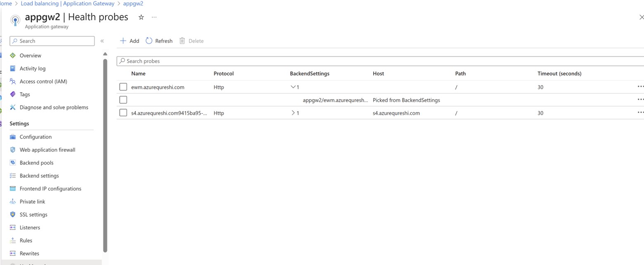Open Web application firewall menu item
Viewport: 644px width, 265px height.
tap(47, 150)
